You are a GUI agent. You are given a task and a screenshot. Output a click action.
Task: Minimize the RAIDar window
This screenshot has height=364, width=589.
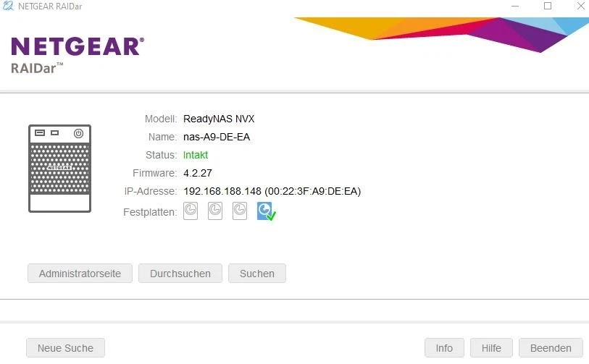[x=515, y=6]
